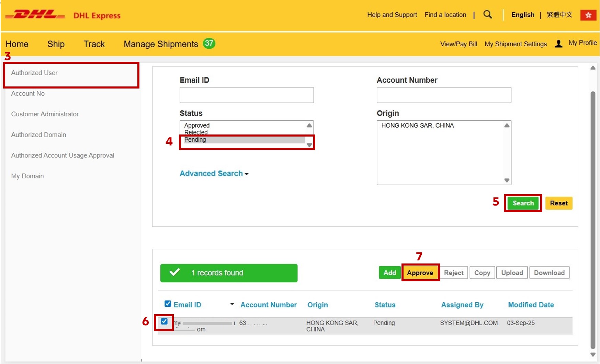Expand the Advanced Search section

(214, 174)
